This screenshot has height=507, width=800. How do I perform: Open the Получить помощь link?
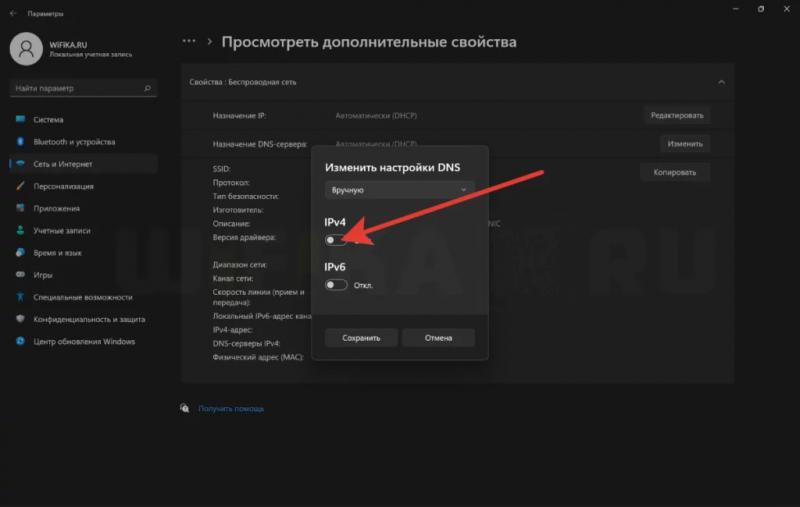click(x=231, y=409)
